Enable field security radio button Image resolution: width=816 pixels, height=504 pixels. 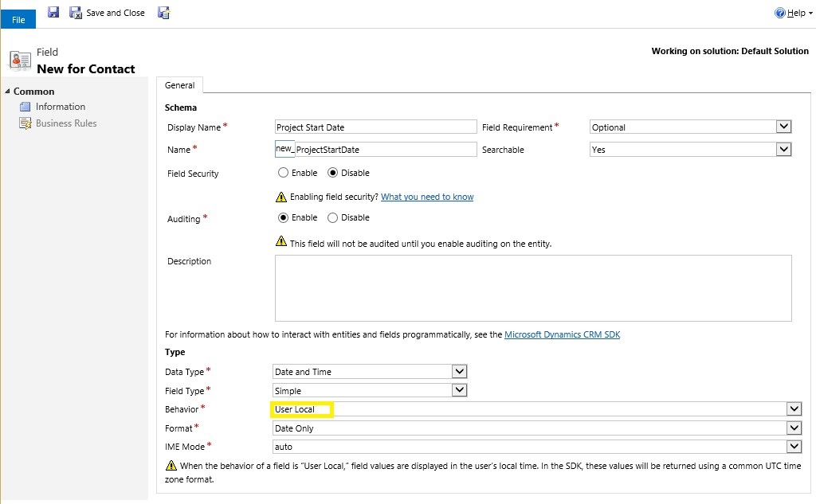click(283, 173)
